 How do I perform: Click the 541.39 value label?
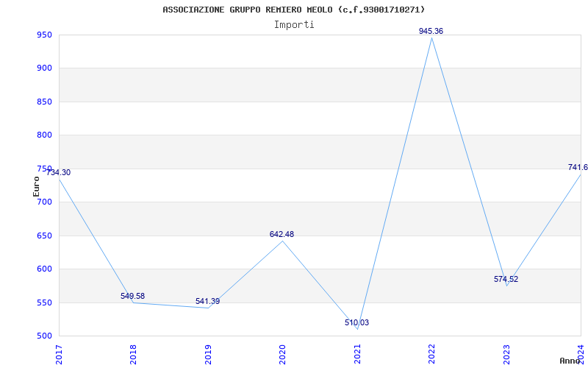tap(207, 302)
